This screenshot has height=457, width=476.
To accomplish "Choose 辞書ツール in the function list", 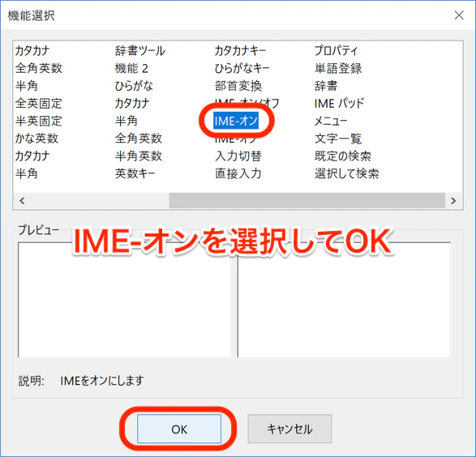I will (x=140, y=51).
